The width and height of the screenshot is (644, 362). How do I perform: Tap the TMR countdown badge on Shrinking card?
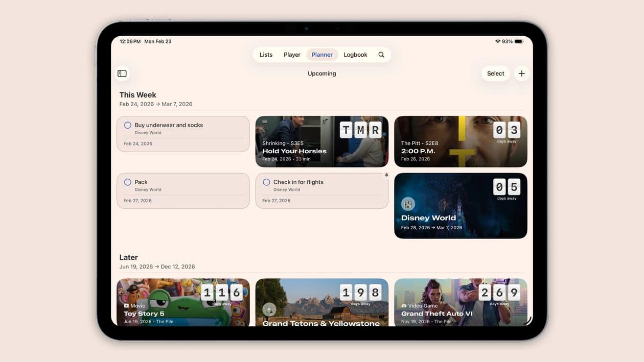(361, 130)
